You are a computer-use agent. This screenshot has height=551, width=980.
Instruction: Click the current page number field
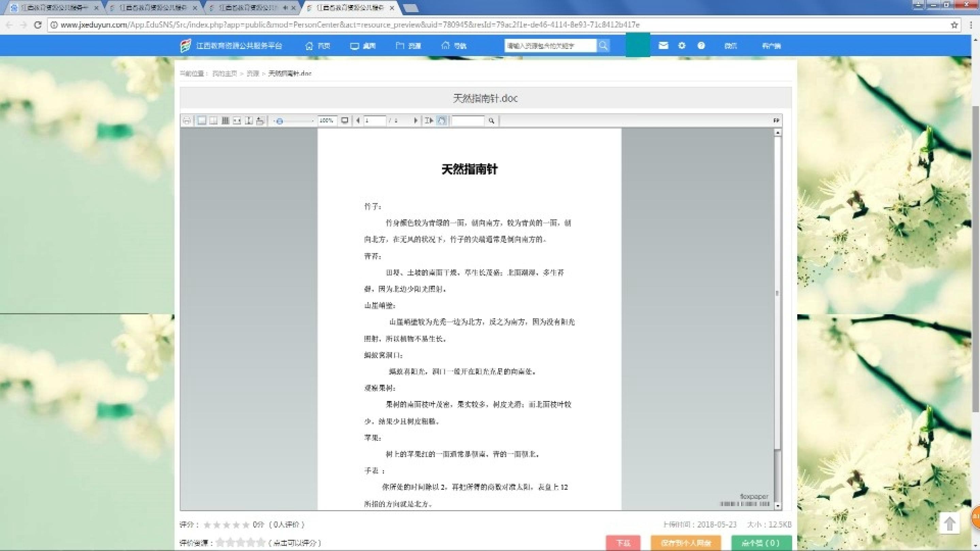pyautogui.click(x=375, y=120)
